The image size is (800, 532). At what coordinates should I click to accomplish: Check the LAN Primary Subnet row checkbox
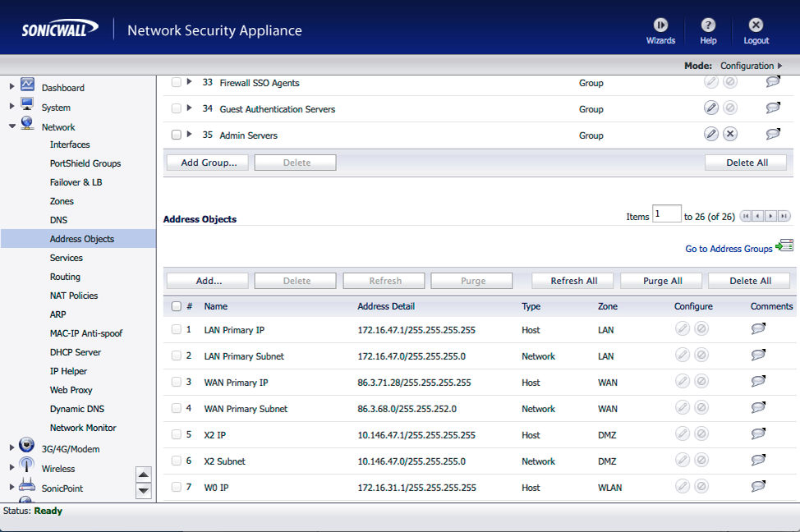(176, 355)
